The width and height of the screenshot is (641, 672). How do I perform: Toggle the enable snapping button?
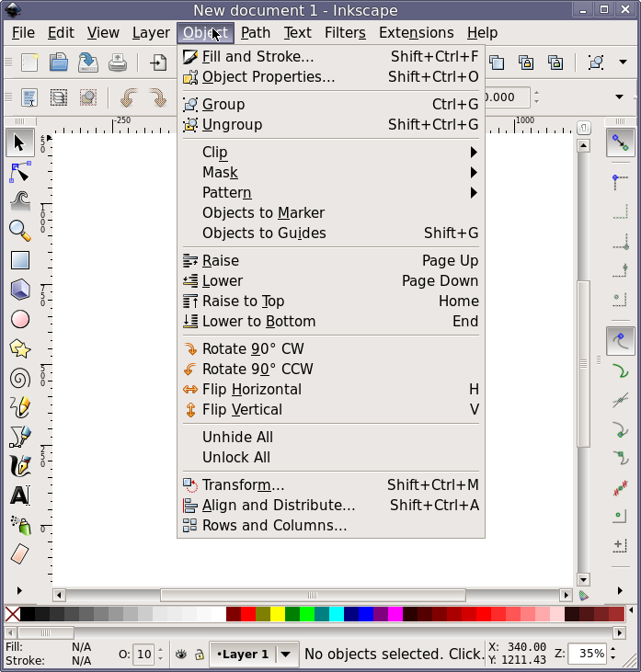pos(621,142)
